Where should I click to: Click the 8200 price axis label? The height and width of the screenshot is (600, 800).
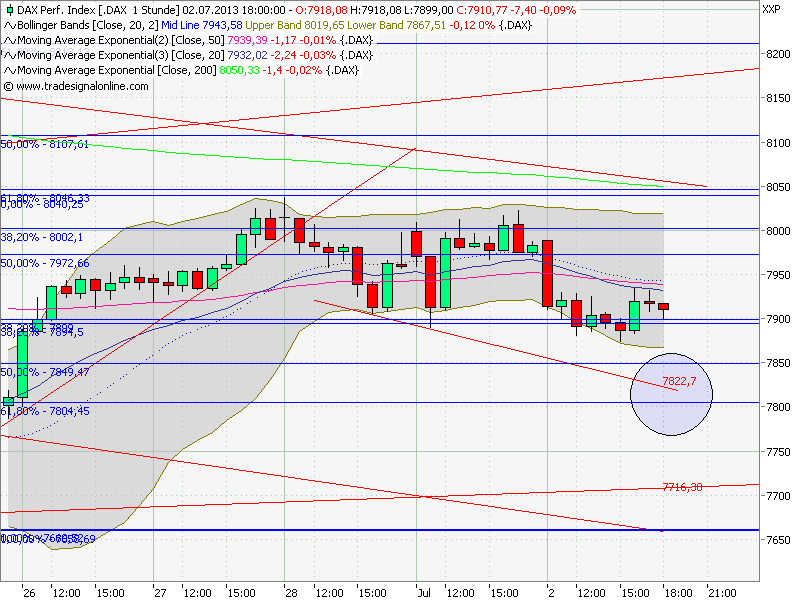(x=779, y=54)
